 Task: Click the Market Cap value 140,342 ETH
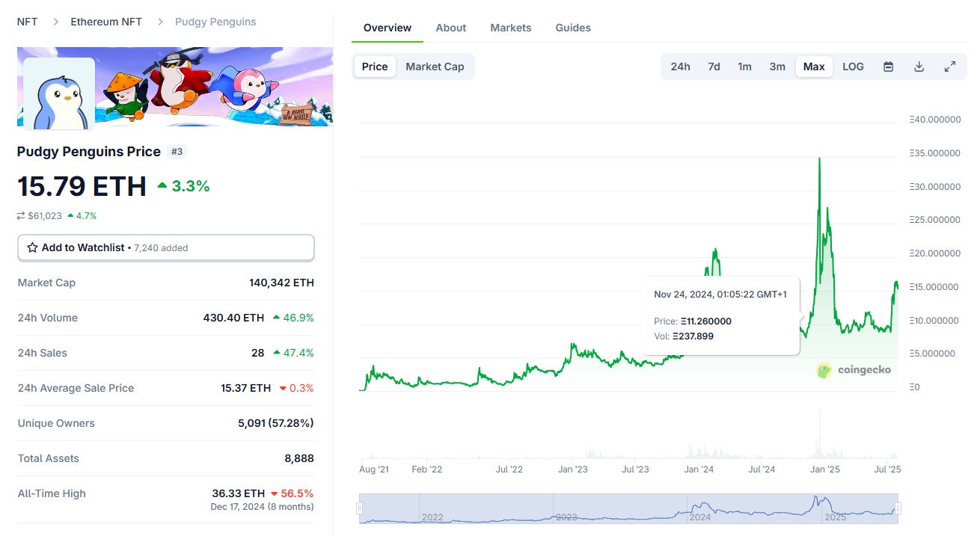tap(281, 283)
